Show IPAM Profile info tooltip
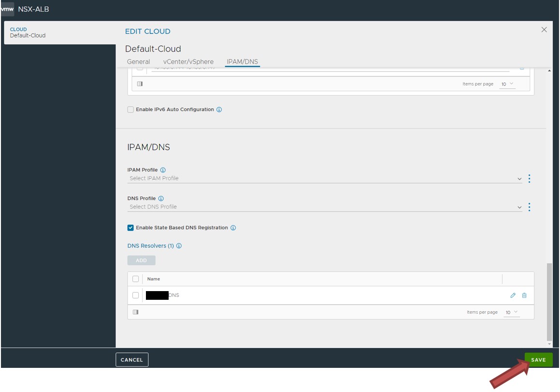560x392 pixels. 163,170
